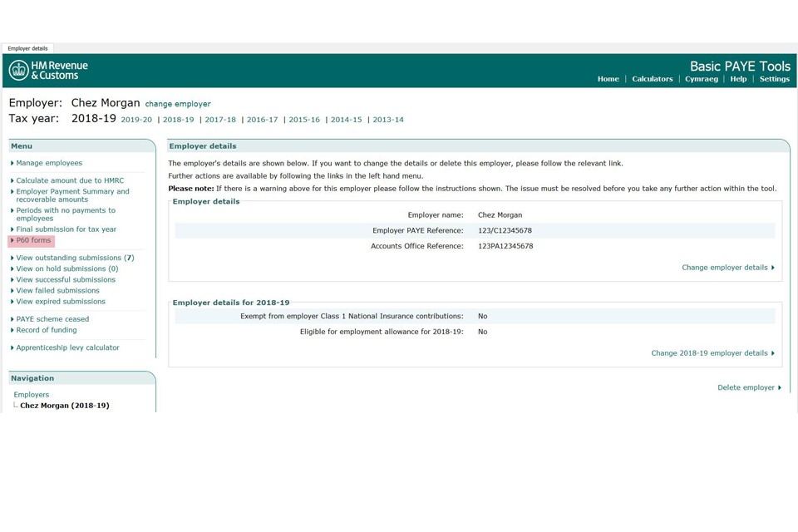Select the Employer details tab

click(28, 48)
